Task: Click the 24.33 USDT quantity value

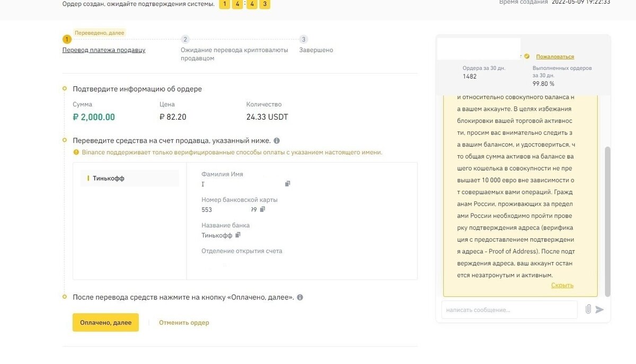Action: [x=267, y=117]
